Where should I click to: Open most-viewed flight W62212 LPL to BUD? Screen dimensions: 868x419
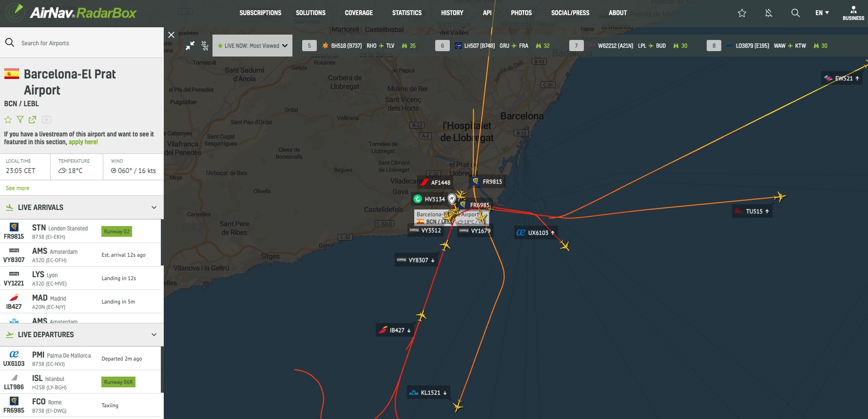coord(629,46)
